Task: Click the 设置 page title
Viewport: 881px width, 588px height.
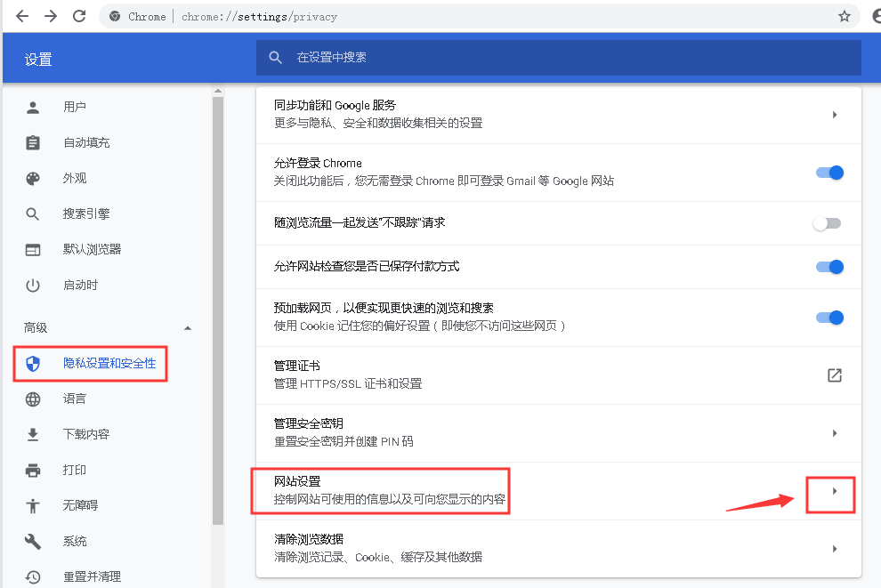Action: pos(38,59)
